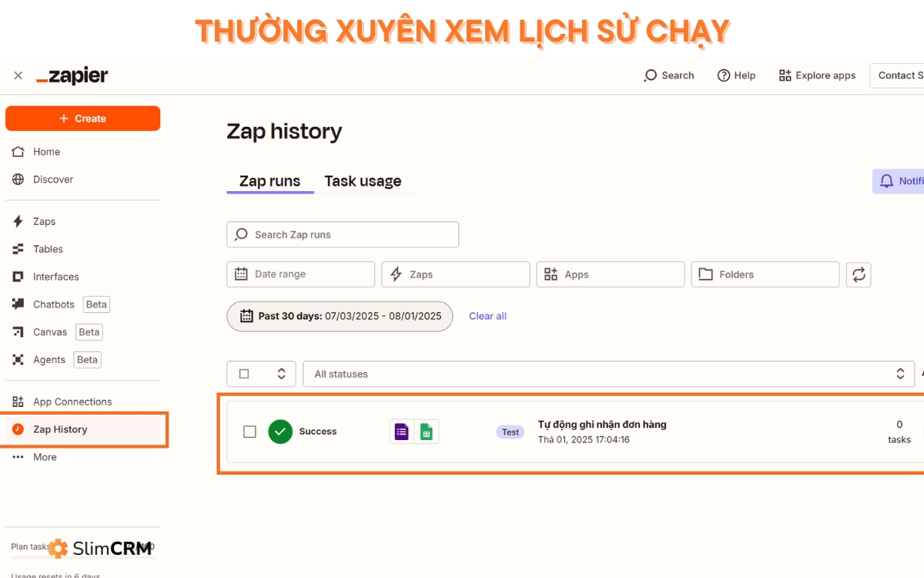Open the Folders filter dropdown
This screenshot has width=924, height=578.
[x=765, y=274]
